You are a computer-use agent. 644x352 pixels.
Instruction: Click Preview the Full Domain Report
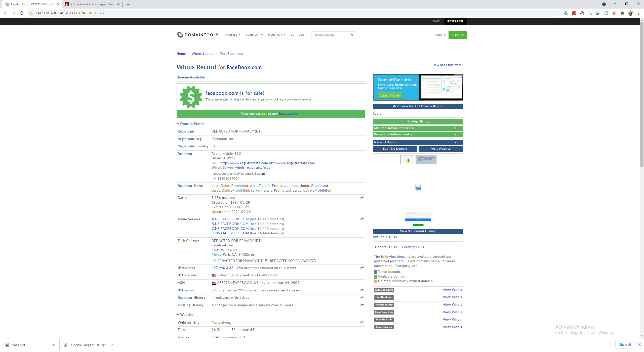418,106
